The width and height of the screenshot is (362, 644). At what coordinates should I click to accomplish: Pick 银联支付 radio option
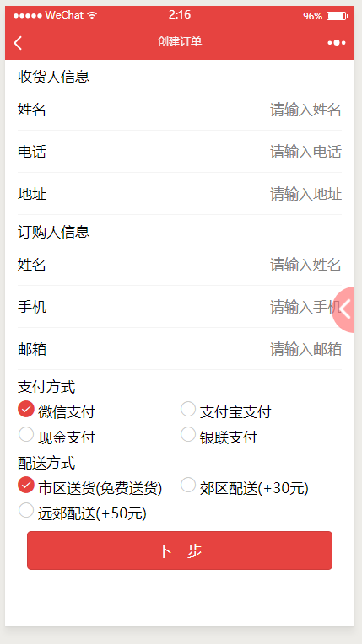tap(188, 435)
